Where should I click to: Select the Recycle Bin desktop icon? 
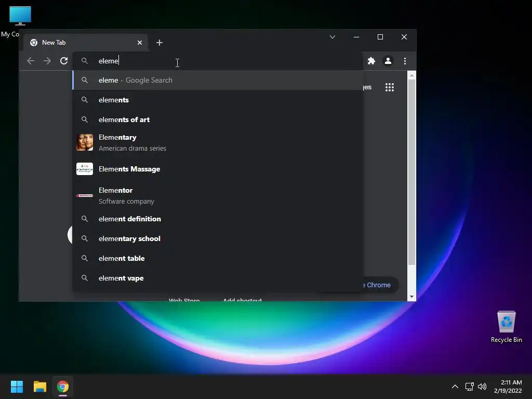[x=506, y=327]
